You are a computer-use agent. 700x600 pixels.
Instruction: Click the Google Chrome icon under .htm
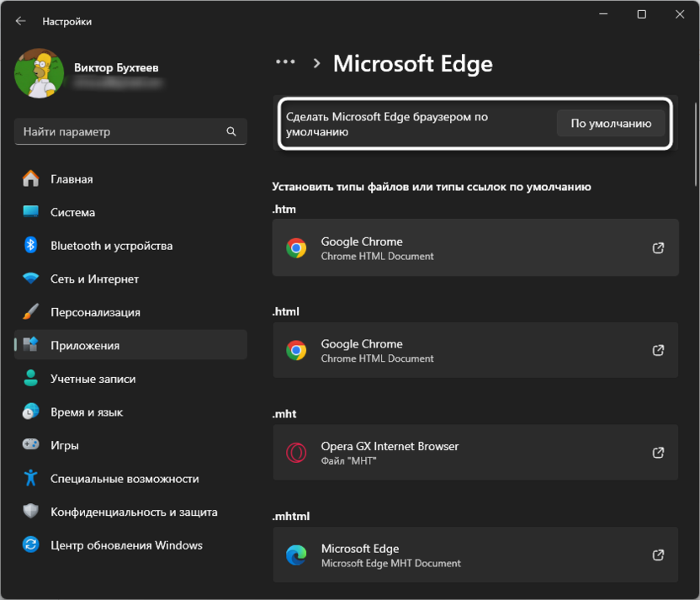296,248
